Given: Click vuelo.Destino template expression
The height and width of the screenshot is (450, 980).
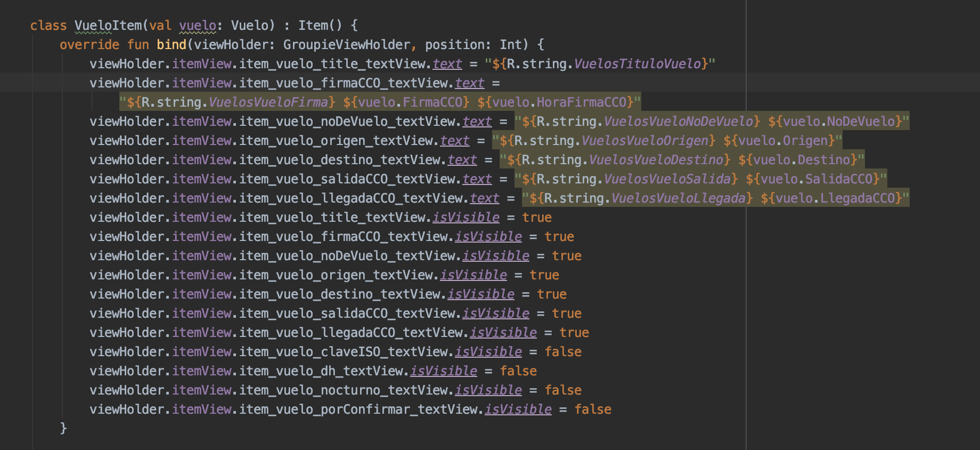Looking at the screenshot, I should point(797,160).
